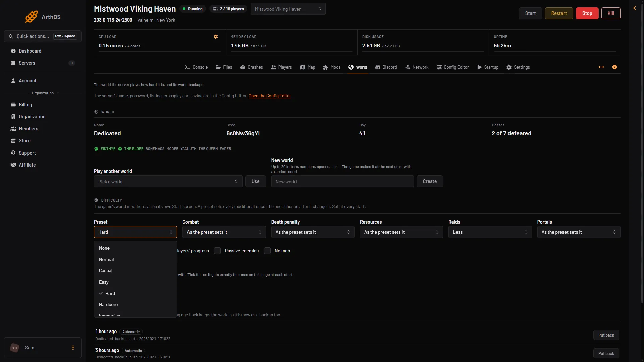
Task: Click the Use button for chosen world
Action: coord(255,181)
